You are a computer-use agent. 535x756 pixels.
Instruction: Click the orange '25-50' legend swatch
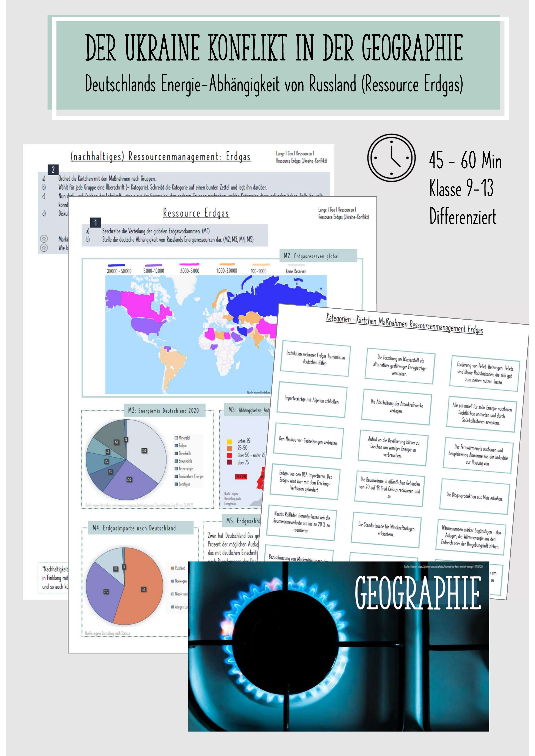[x=230, y=448]
